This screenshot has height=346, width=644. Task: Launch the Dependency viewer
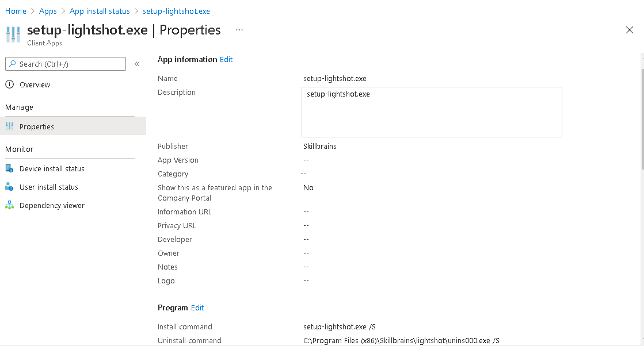point(51,205)
